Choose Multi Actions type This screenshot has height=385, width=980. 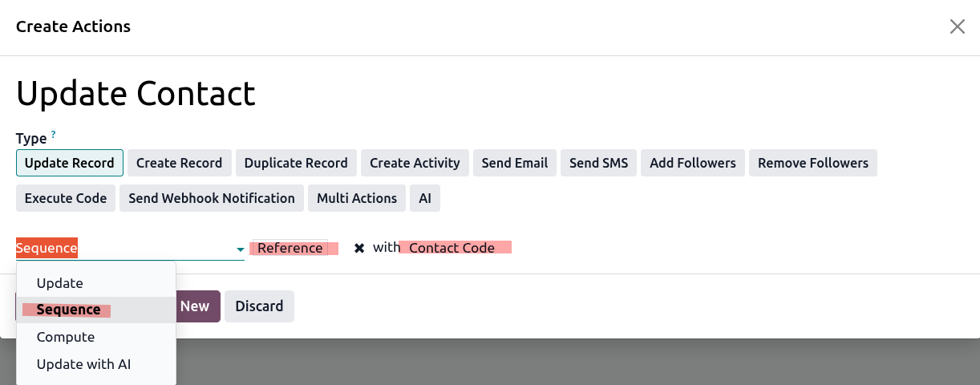pos(357,198)
